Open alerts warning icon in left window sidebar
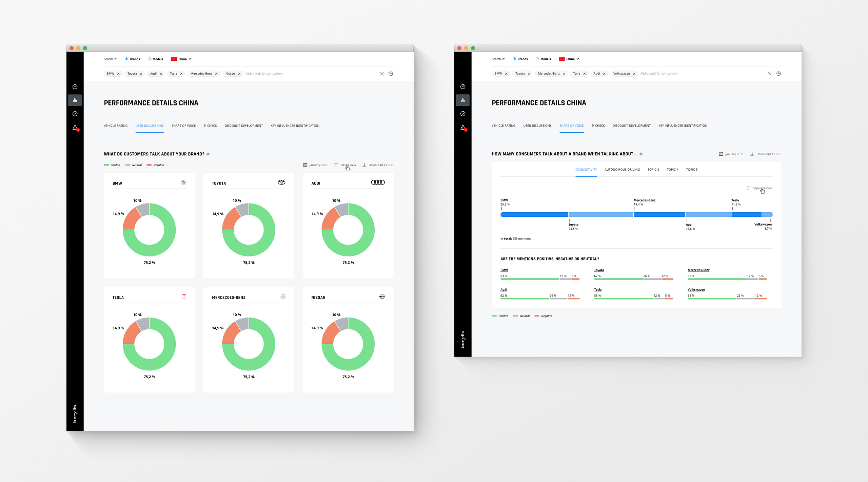The width and height of the screenshot is (868, 482). [x=75, y=128]
